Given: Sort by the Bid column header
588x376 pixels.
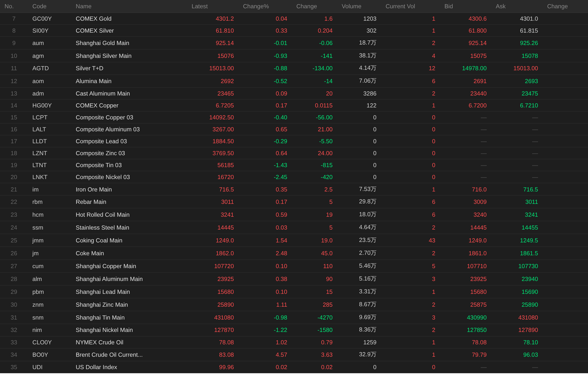Looking at the screenshot, I should [449, 6].
